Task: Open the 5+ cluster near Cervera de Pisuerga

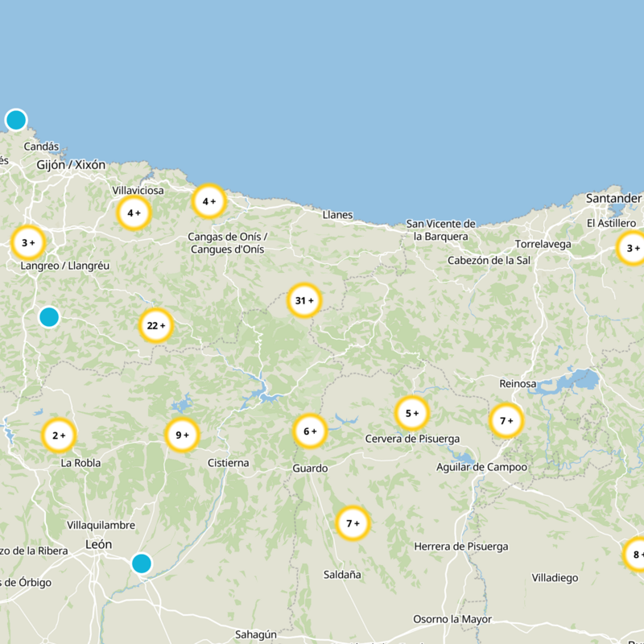Action: pos(413,413)
